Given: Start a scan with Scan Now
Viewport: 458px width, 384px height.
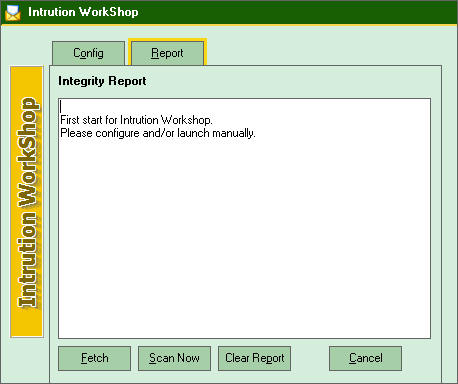Looking at the screenshot, I should (174, 358).
